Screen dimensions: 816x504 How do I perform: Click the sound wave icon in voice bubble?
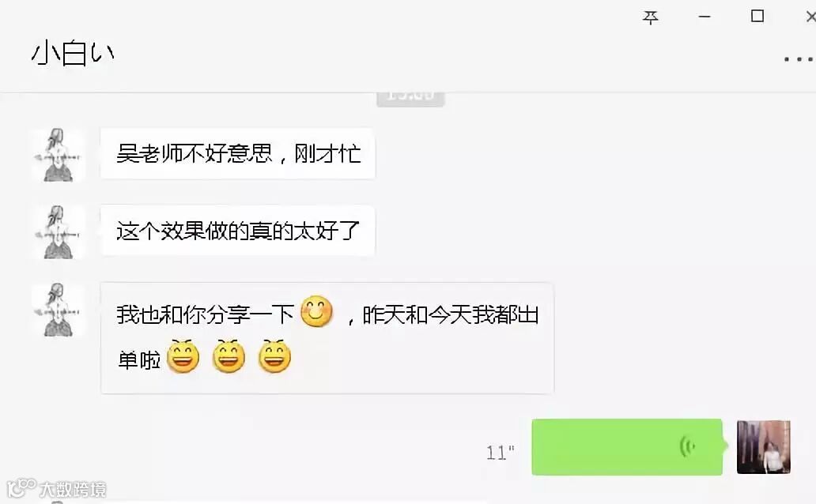687,447
